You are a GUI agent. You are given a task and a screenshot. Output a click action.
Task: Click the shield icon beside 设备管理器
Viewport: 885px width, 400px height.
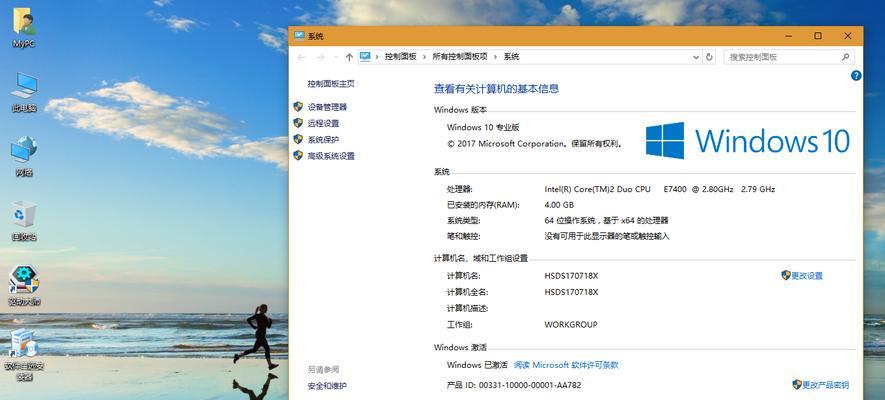(299, 107)
